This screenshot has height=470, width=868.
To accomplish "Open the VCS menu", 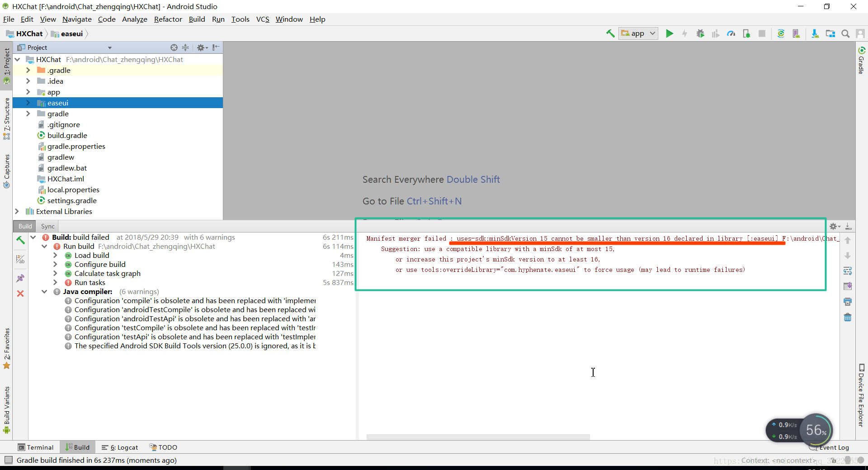I will point(263,19).
